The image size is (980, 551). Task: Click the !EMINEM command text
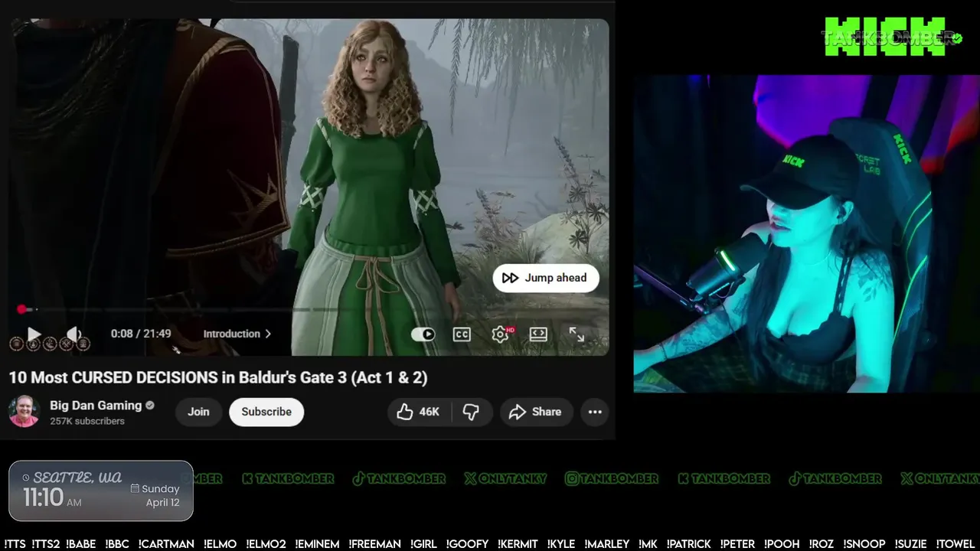(317, 544)
